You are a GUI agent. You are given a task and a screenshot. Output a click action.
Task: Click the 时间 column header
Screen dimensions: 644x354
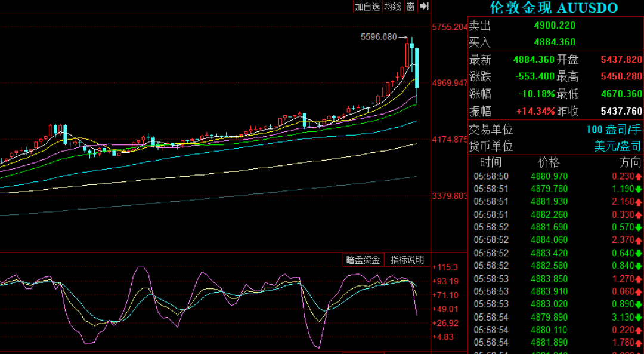tap(491, 162)
